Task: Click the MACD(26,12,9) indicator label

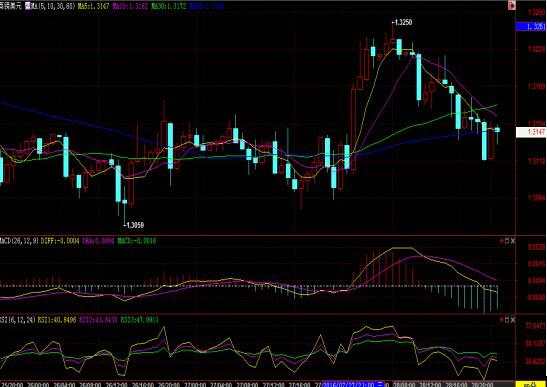Action: tap(19, 241)
